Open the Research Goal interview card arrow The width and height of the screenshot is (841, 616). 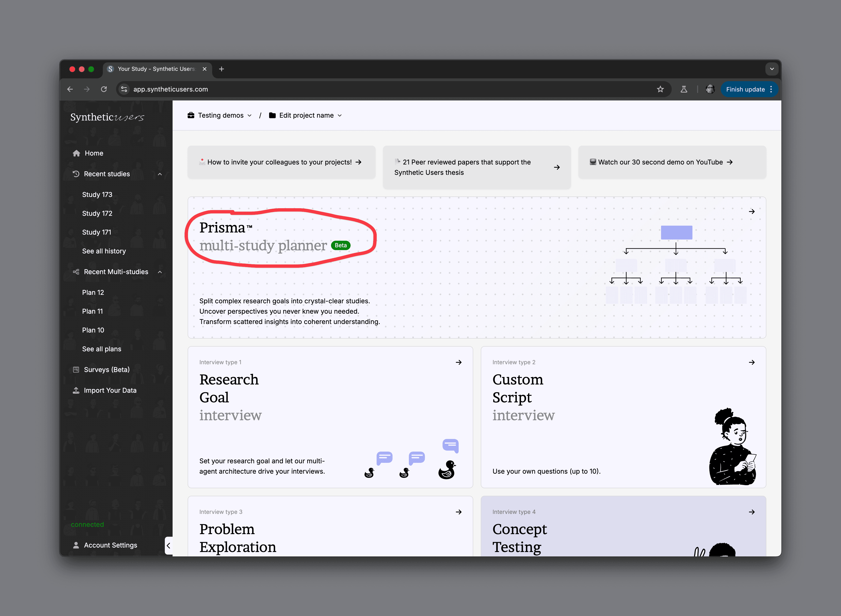[x=459, y=362]
